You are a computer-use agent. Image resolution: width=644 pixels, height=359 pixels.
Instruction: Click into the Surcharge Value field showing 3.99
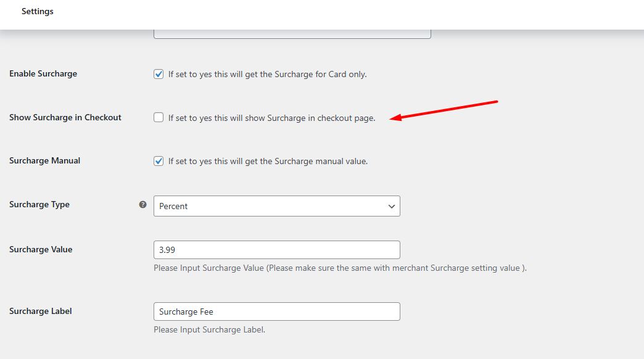[x=277, y=250]
